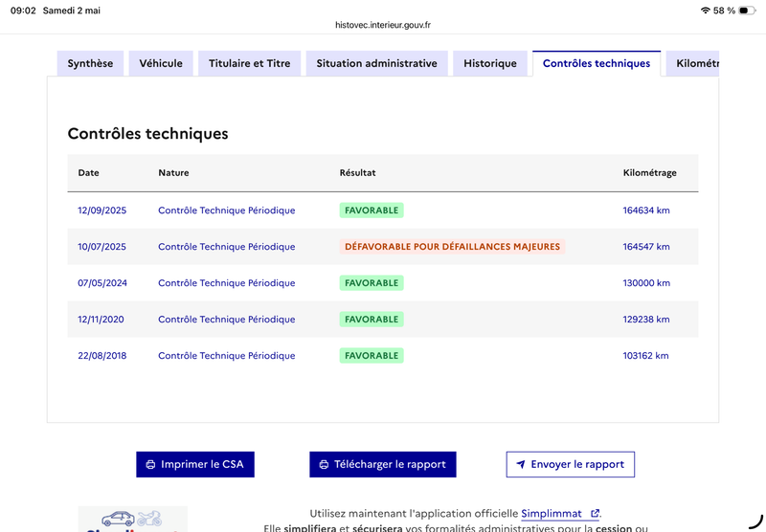Tap the histovec.interieur.gouv.fr address bar
This screenshot has height=532, width=766.
[383, 25]
